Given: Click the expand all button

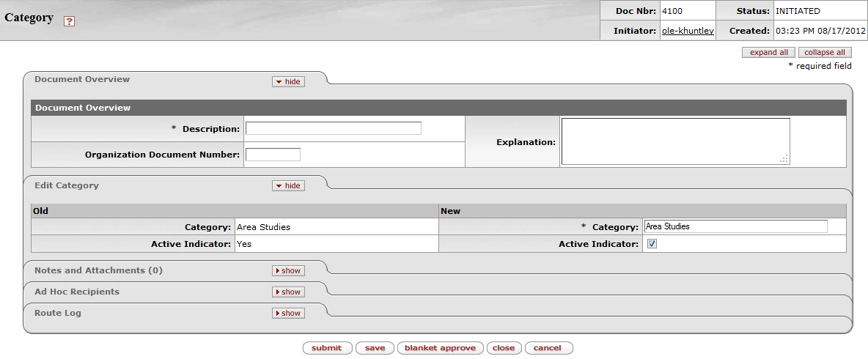Looking at the screenshot, I should (x=768, y=53).
